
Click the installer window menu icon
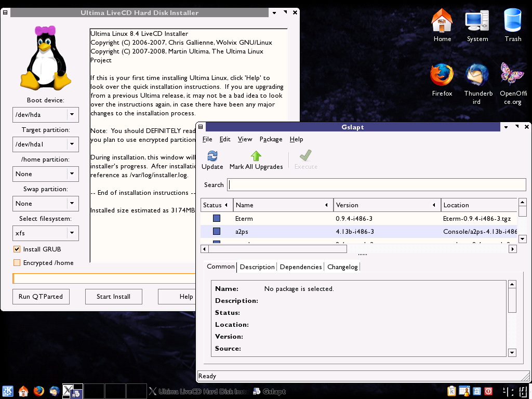pos(5,12)
